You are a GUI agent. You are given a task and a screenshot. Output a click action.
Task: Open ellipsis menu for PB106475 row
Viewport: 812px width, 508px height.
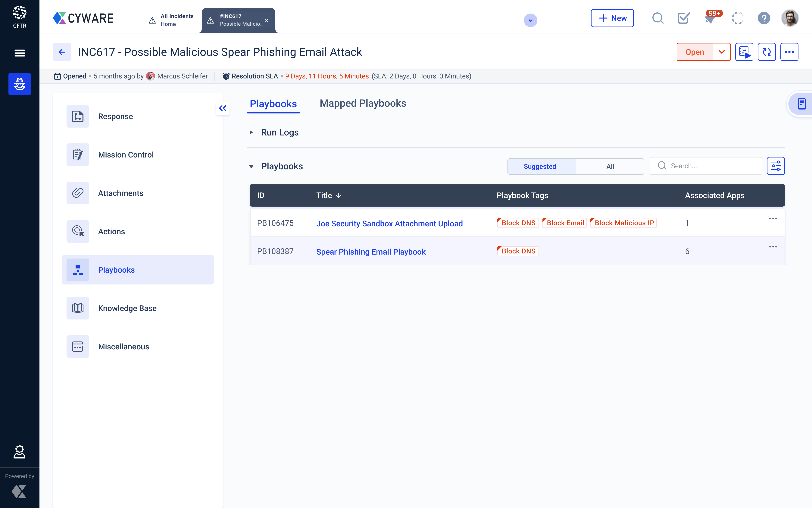[773, 218]
